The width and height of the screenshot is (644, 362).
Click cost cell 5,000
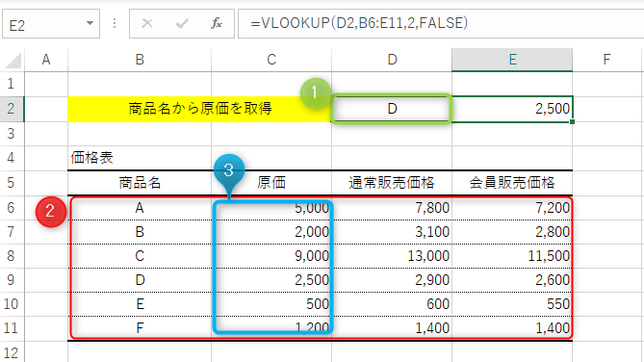(271, 208)
